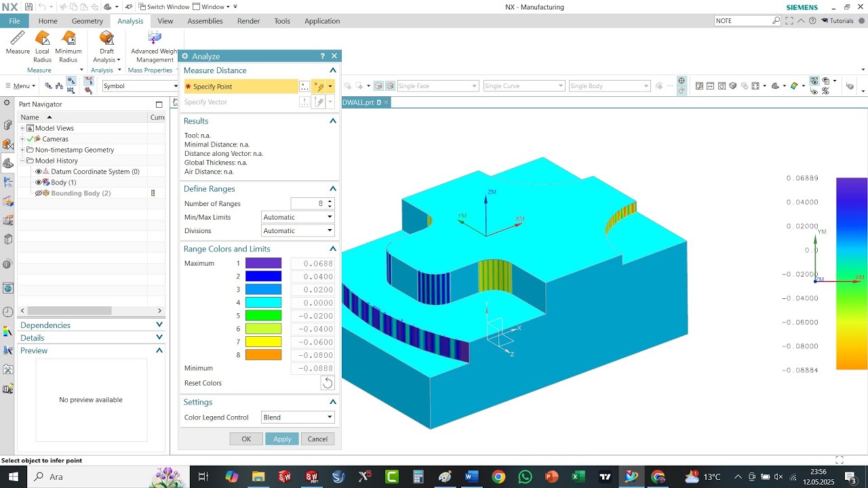Open the Point Dialog button beside Specify Point

pos(304,87)
